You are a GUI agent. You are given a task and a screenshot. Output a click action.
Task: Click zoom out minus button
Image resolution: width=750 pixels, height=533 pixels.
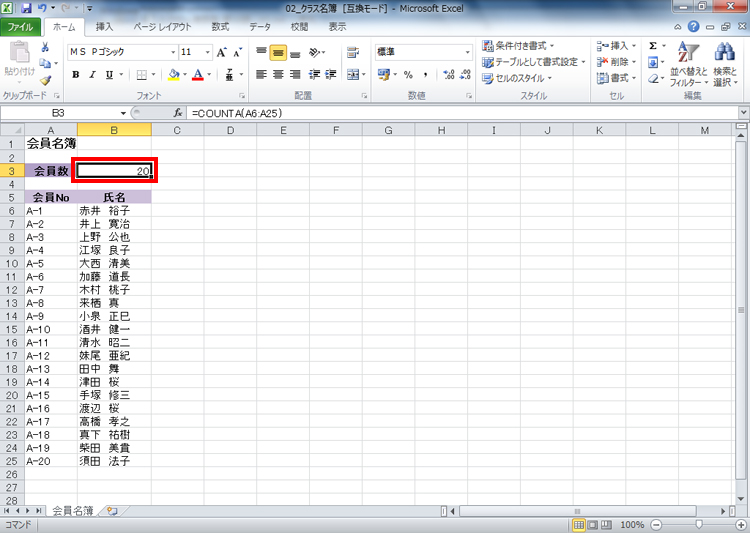click(x=657, y=525)
